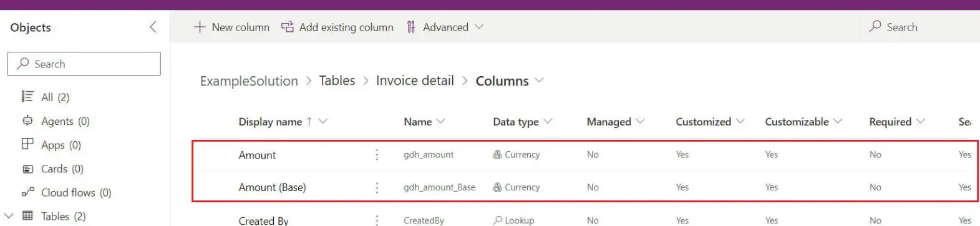This screenshot has width=980, height=226.
Task: Collapse the Tables tree node
Action: coord(9,216)
